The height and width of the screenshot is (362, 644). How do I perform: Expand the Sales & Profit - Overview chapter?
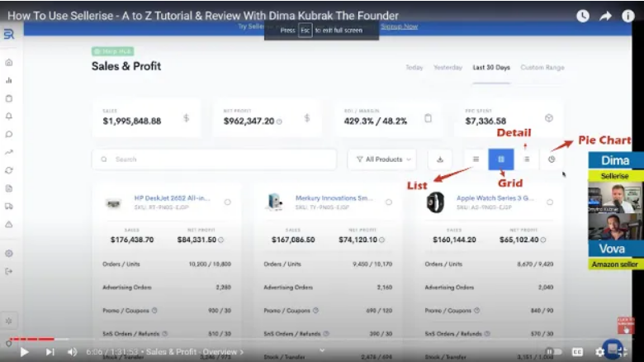[195, 352]
